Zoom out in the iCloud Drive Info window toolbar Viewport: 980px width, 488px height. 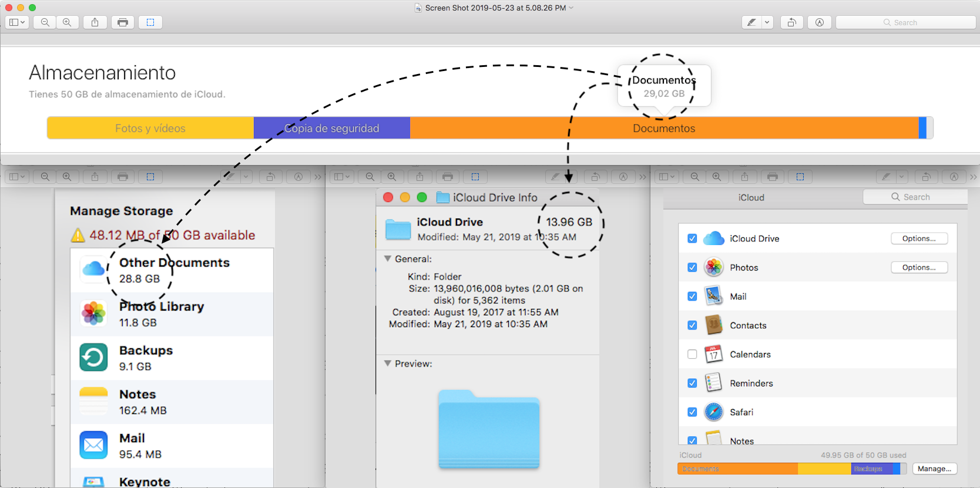pyautogui.click(x=370, y=177)
